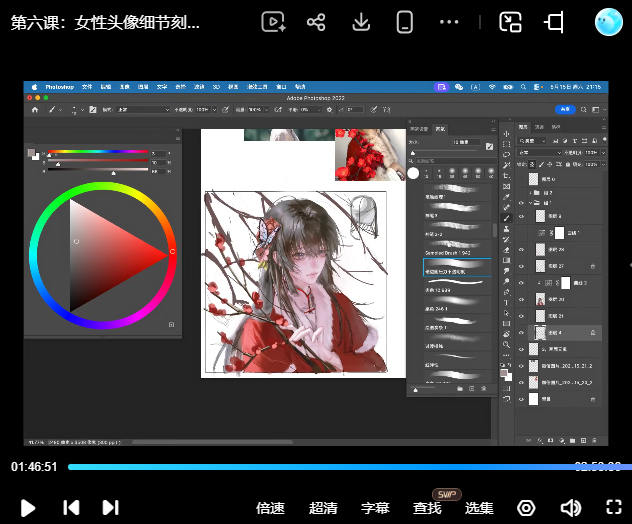The image size is (632, 524).
Task: Open the 3D menu
Action: point(216,87)
